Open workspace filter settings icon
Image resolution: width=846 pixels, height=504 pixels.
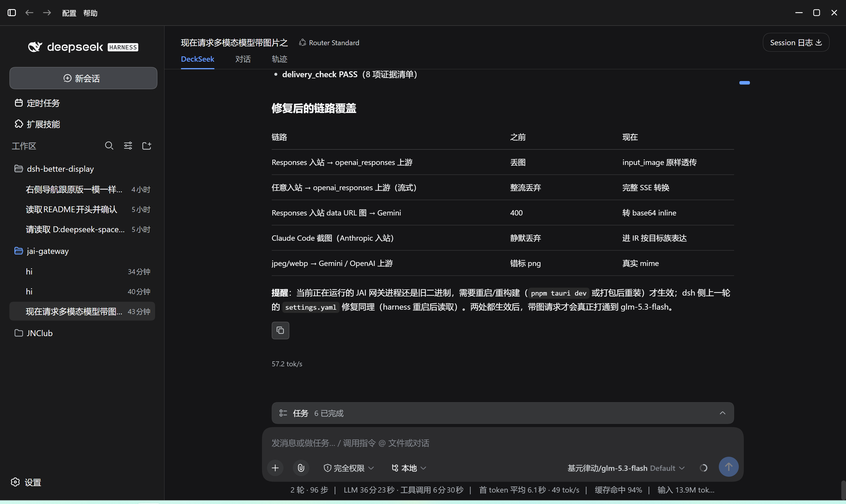coord(128,146)
